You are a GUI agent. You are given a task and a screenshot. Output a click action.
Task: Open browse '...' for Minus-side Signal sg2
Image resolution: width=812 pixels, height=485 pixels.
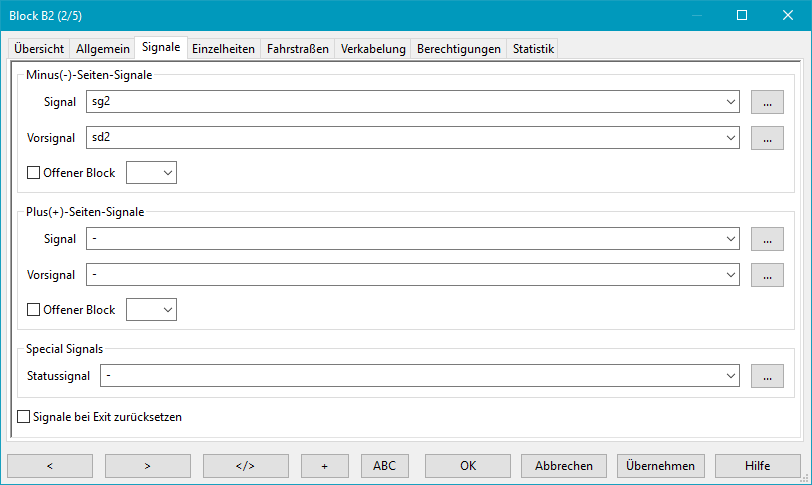pyautogui.click(x=767, y=102)
